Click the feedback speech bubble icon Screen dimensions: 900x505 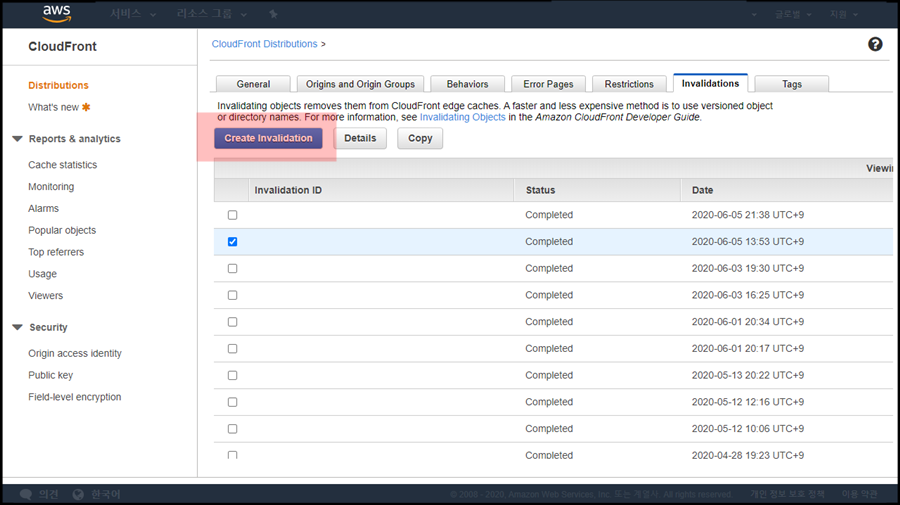[25, 494]
